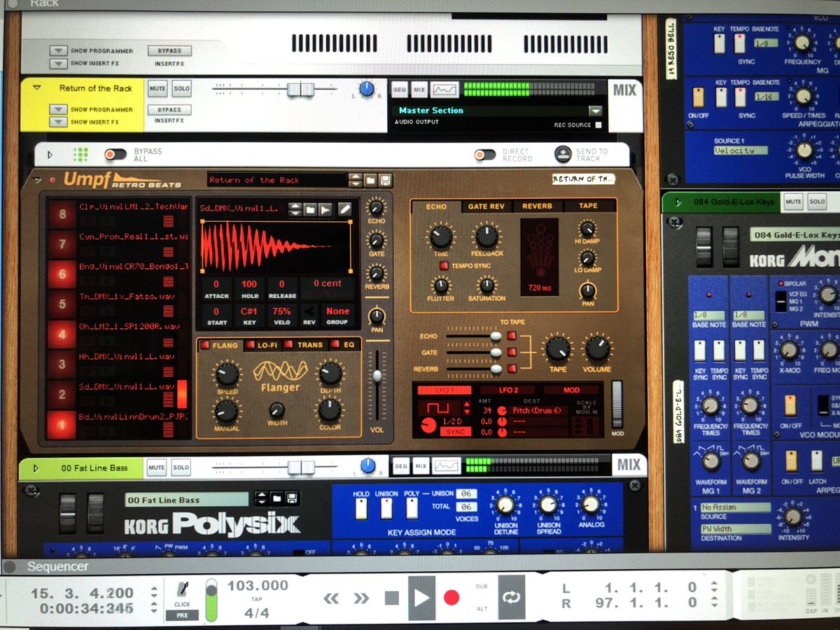Step drum samples with the sample arrows
This screenshot has width=840, height=630.
[x=295, y=209]
